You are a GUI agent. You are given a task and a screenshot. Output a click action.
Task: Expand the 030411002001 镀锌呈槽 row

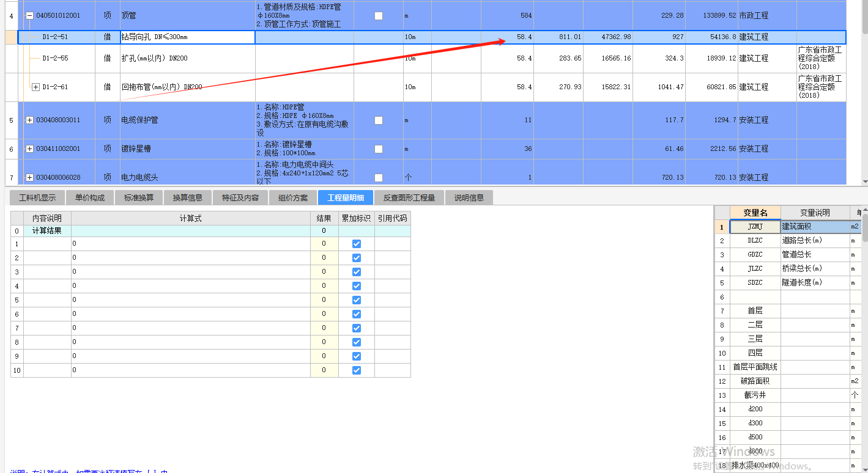pos(29,149)
